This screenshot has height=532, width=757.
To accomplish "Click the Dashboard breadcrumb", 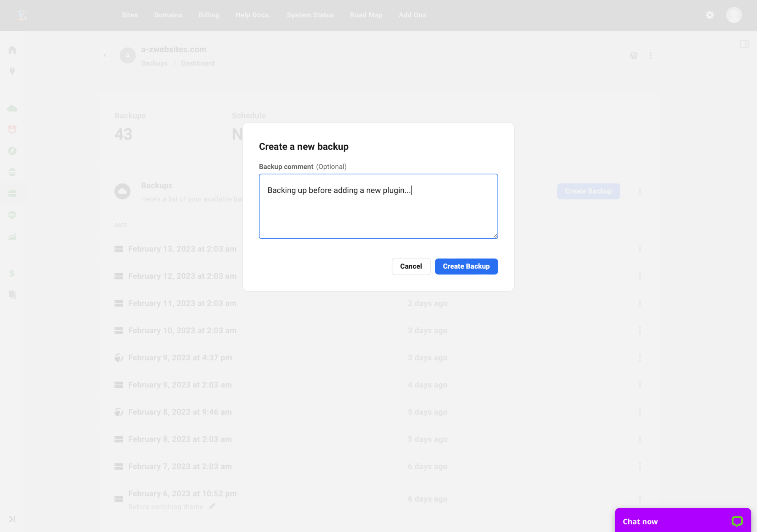I will pyautogui.click(x=198, y=63).
